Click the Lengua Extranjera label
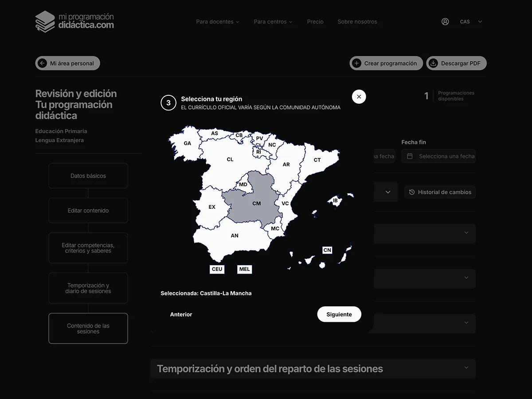 (x=59, y=140)
